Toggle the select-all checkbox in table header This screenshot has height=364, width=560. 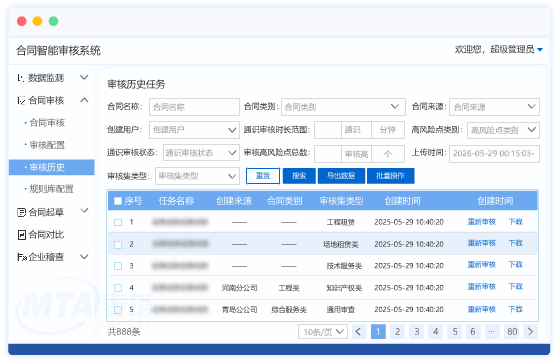(118, 201)
